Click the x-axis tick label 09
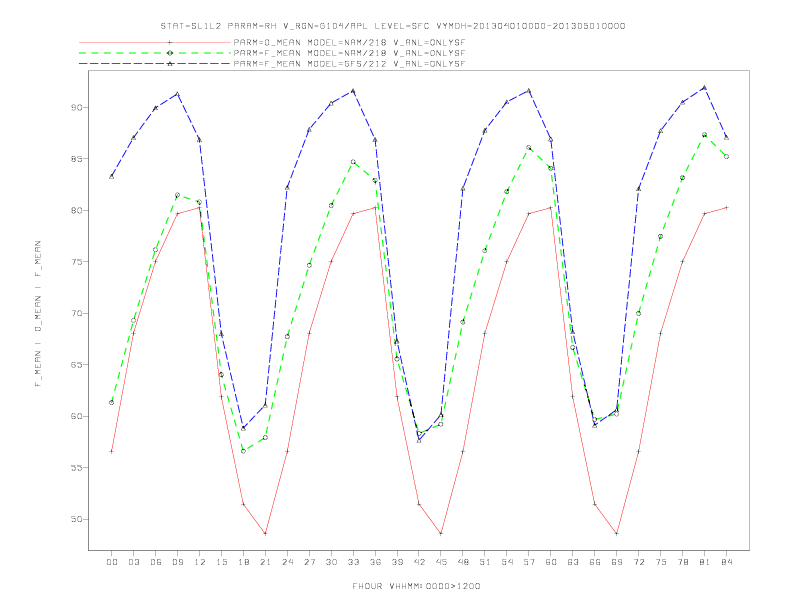The width and height of the screenshot is (792, 612). (177, 562)
